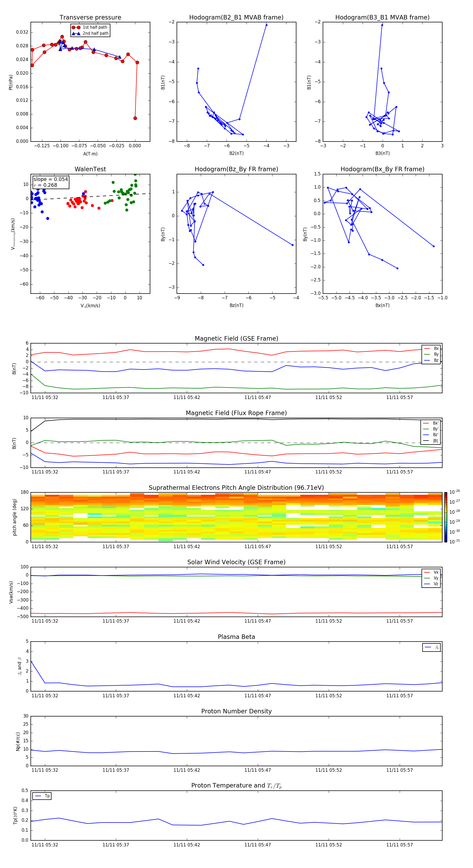
Task: Click the 'A(T·m)' axis label
Action: (x=90, y=154)
